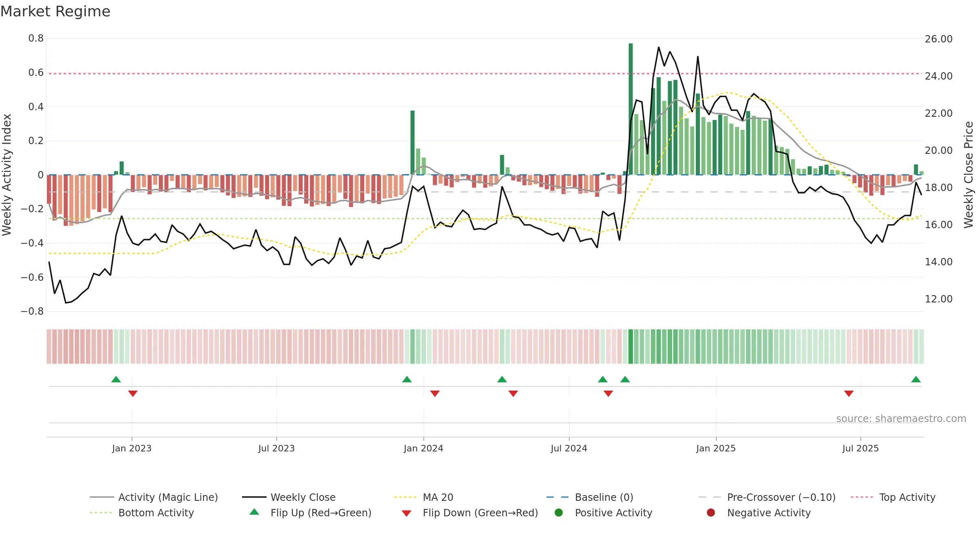
Task: Click Negative Activity red dot legend
Action: click(711, 513)
